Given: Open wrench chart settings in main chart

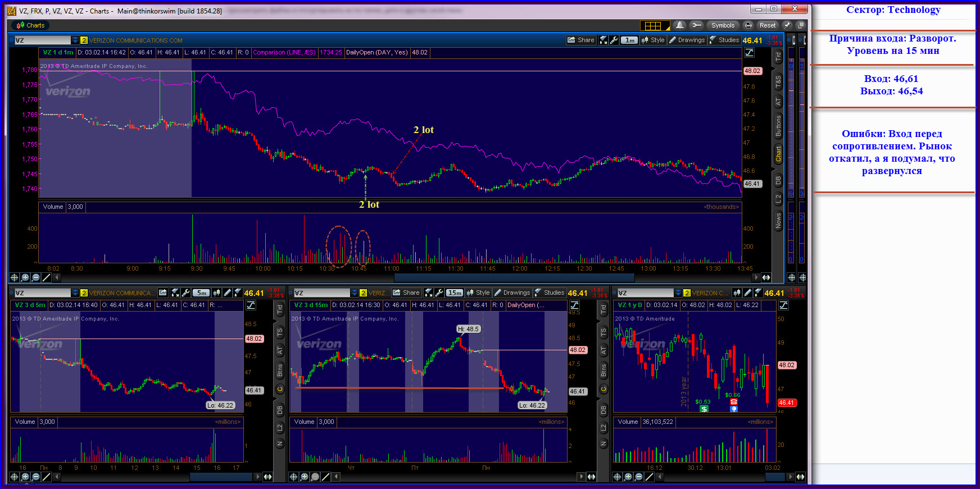Looking at the screenshot, I should 614,40.
